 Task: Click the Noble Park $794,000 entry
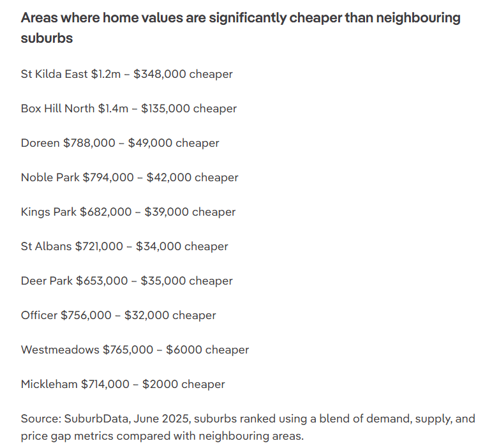(130, 178)
